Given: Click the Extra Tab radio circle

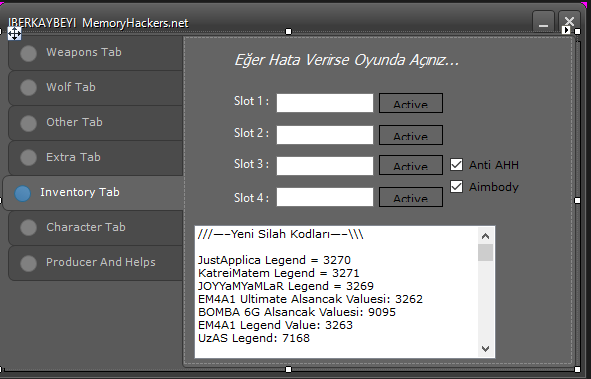Looking at the screenshot, I should 28,157.
